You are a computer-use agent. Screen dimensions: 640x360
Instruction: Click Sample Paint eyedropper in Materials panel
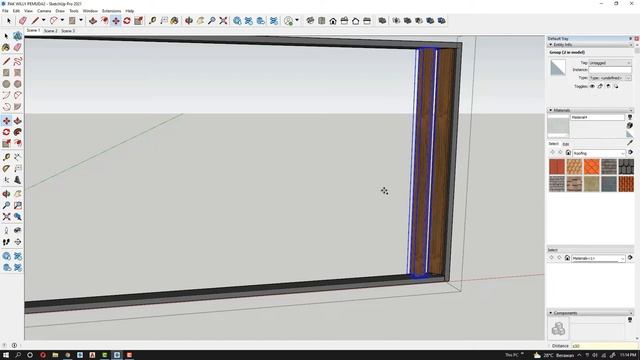click(x=630, y=142)
